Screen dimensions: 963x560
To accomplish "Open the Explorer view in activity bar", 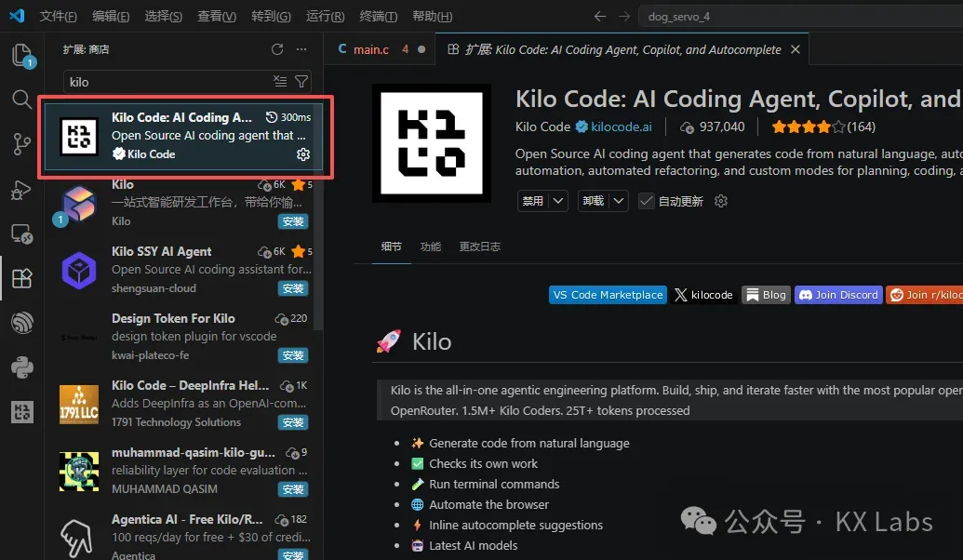I will pyautogui.click(x=21, y=56).
